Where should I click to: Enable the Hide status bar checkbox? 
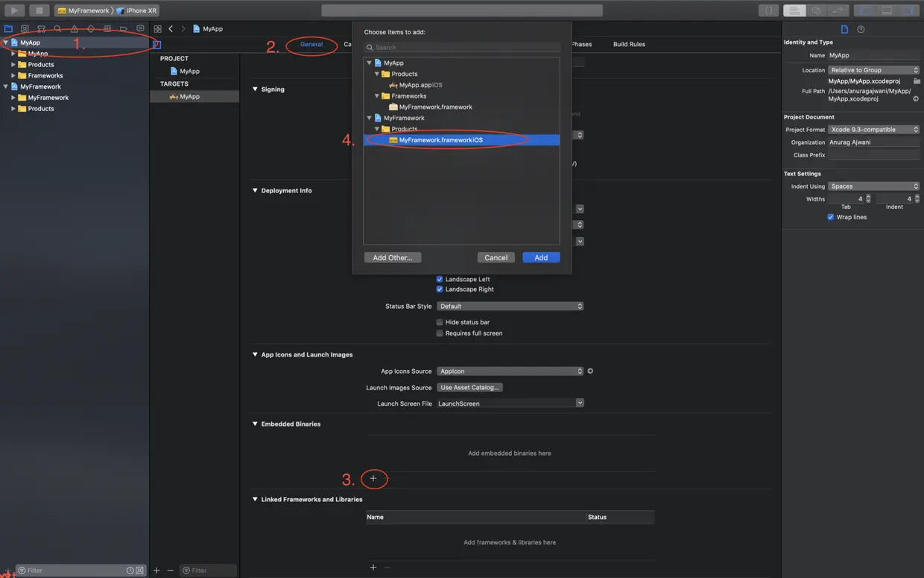pos(440,322)
